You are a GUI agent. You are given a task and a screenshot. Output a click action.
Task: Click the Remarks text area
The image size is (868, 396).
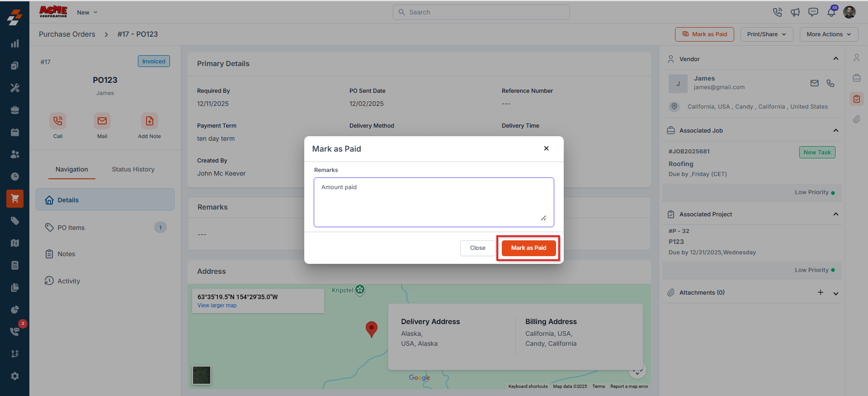point(434,202)
